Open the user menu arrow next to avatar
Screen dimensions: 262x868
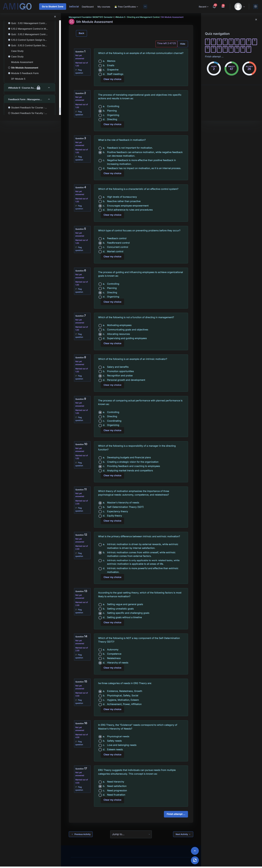coord(244,7)
